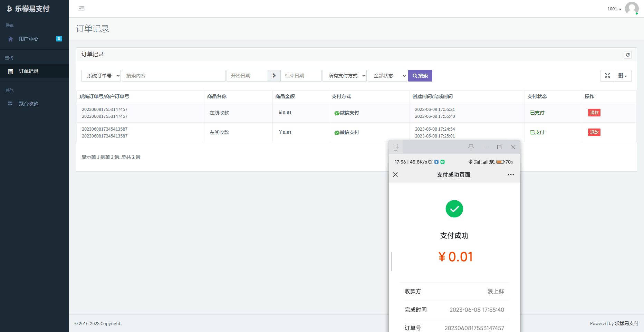Viewport: 644px width, 332px height.
Task: Open 订单记录 sidebar menu item
Action: point(28,71)
